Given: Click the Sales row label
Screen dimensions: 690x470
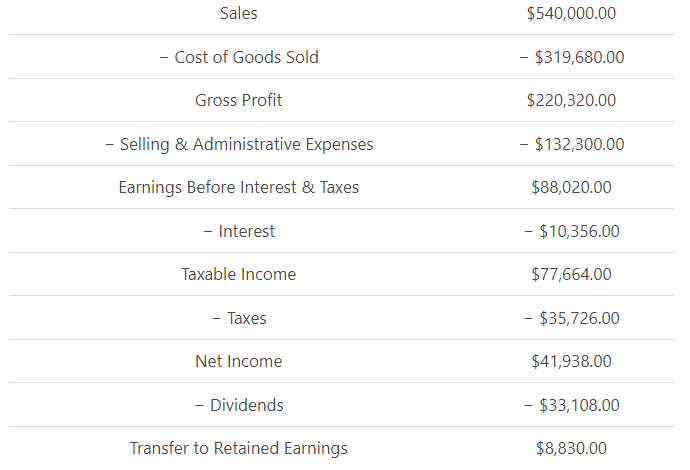Looking at the screenshot, I should (x=238, y=13).
